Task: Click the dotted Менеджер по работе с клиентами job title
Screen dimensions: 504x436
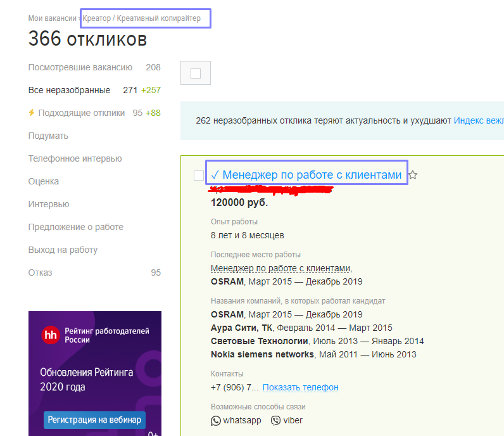Action: coord(280,268)
